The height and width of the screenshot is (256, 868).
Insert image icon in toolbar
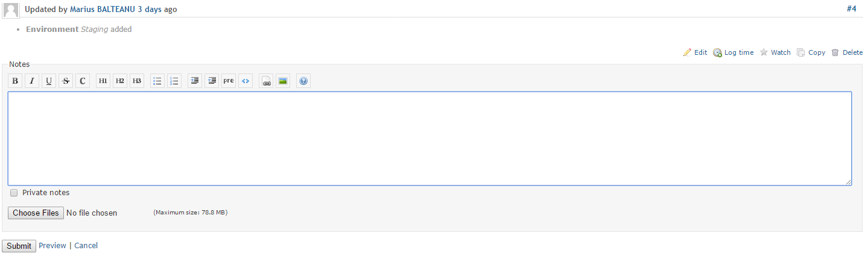click(x=283, y=81)
